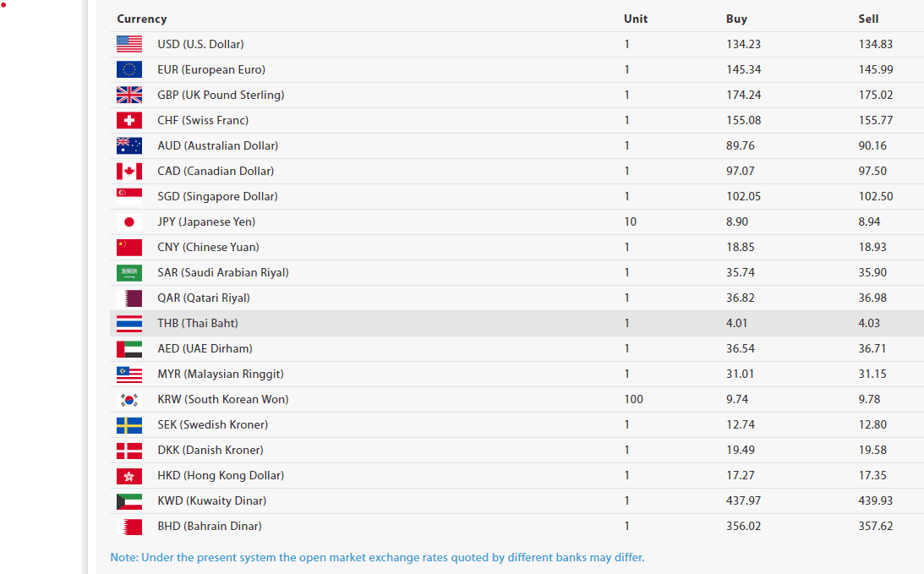Click the UK Pound Sterling flag icon

pos(129,95)
